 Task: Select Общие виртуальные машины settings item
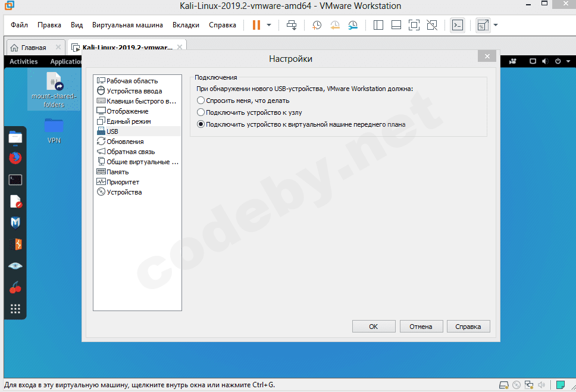(137, 162)
